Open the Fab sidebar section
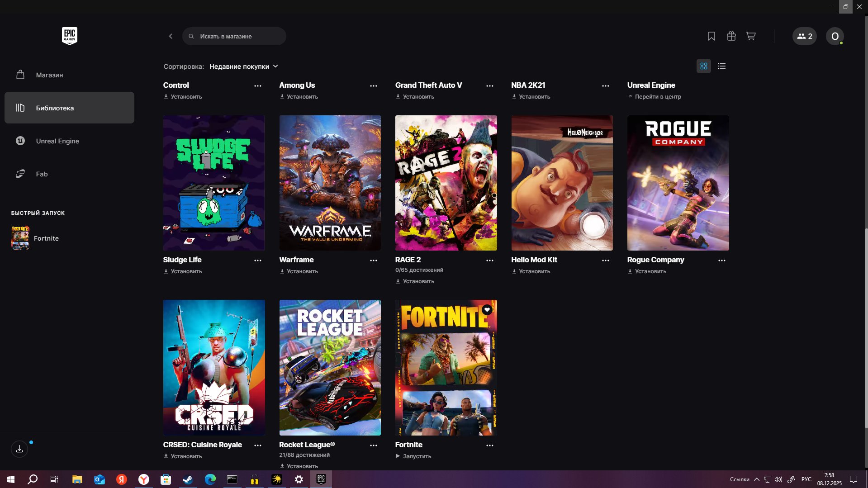The height and width of the screenshot is (488, 868). [42, 174]
